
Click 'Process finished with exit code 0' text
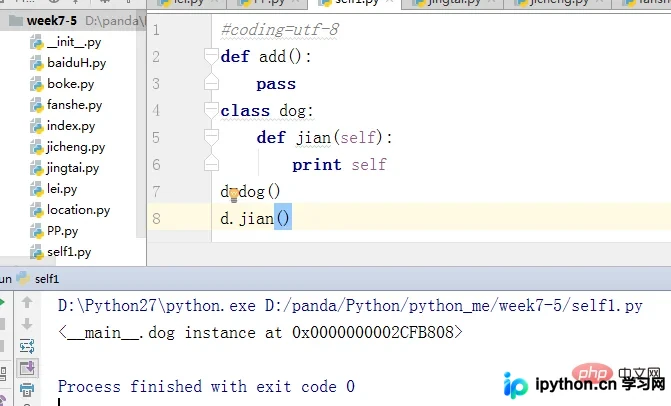coord(206,386)
